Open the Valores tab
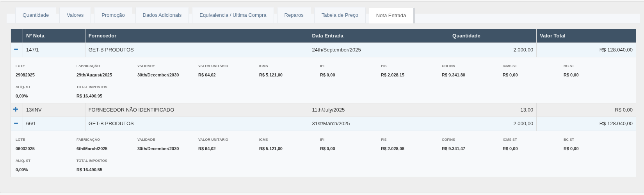This screenshot has height=195, width=644. click(75, 15)
